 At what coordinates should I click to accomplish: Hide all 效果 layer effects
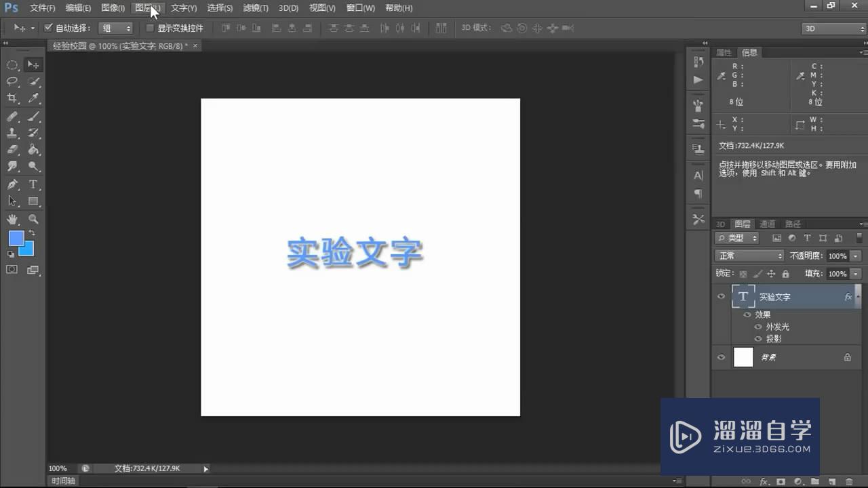point(747,314)
